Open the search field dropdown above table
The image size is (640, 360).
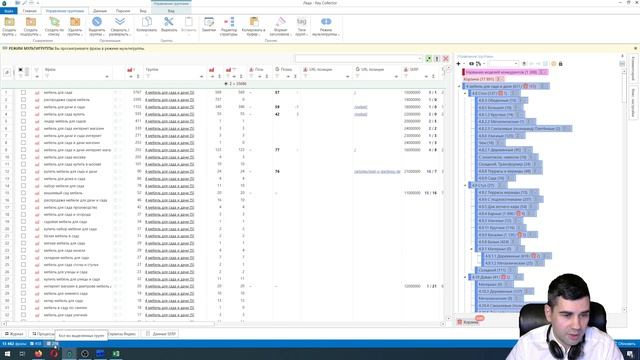pyautogui.click(x=420, y=59)
